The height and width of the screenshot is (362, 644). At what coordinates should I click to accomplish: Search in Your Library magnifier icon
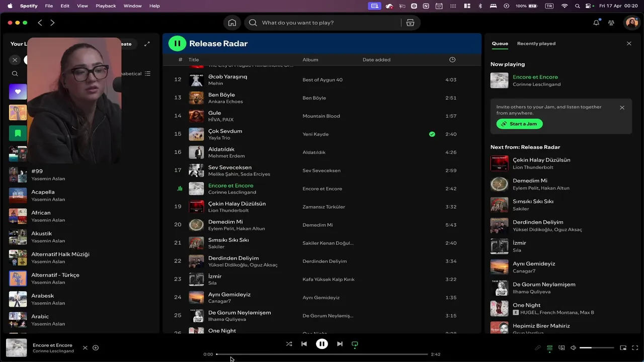click(15, 73)
